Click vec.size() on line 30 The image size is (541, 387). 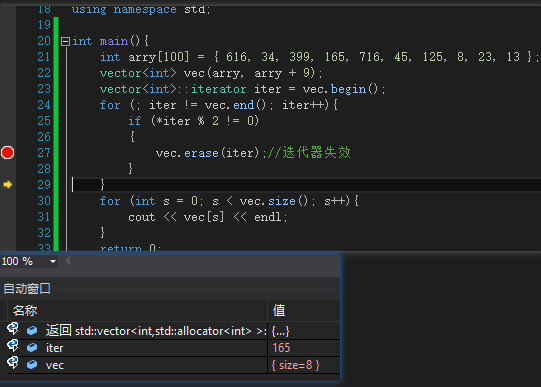[x=273, y=201]
